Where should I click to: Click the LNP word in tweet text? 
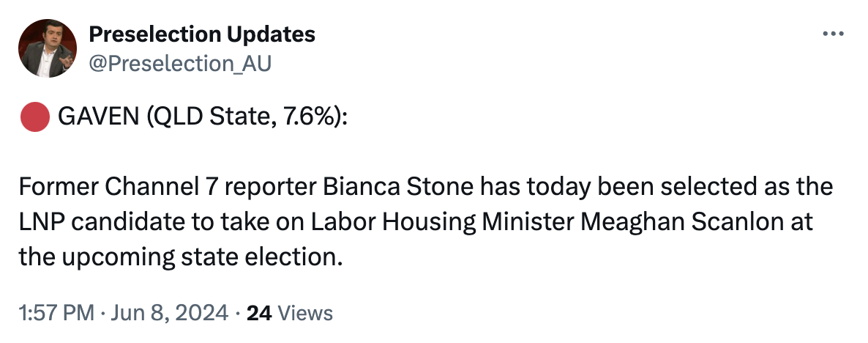click(42, 222)
